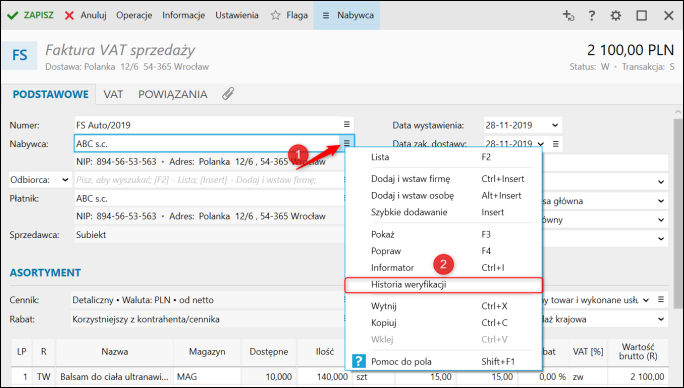Switch to the VAT tab

tap(113, 94)
